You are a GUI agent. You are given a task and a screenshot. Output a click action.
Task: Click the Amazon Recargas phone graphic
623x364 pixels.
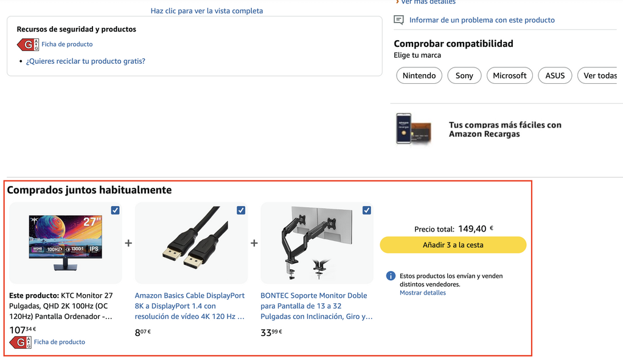click(x=412, y=129)
